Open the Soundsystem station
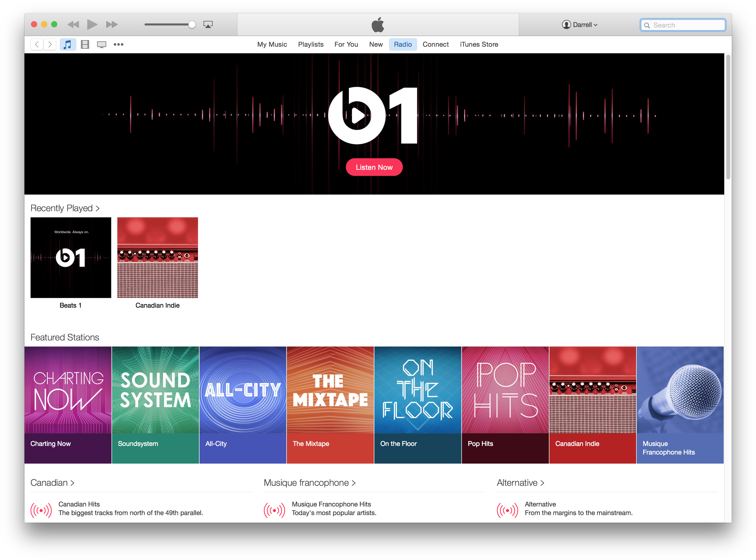756x560 pixels. click(x=155, y=405)
